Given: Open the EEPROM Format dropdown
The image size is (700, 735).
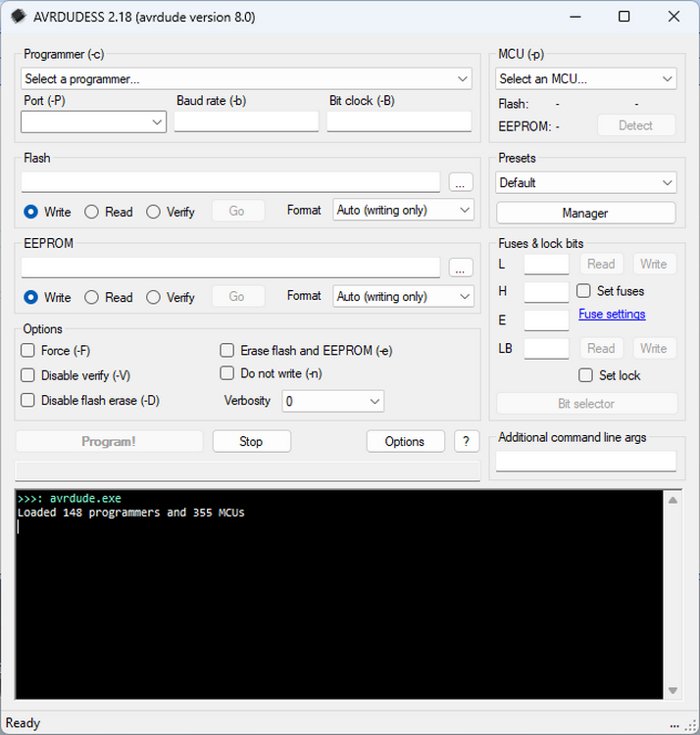Looking at the screenshot, I should point(403,296).
